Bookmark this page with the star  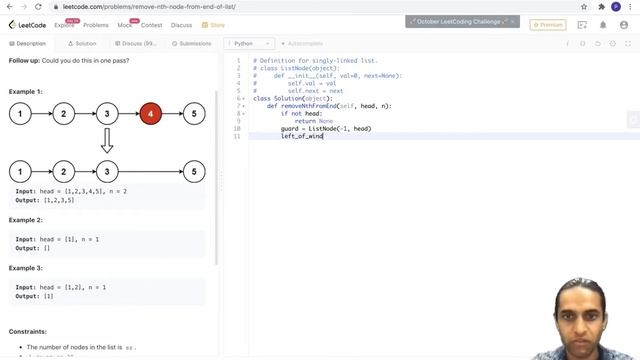pyautogui.click(x=584, y=7)
